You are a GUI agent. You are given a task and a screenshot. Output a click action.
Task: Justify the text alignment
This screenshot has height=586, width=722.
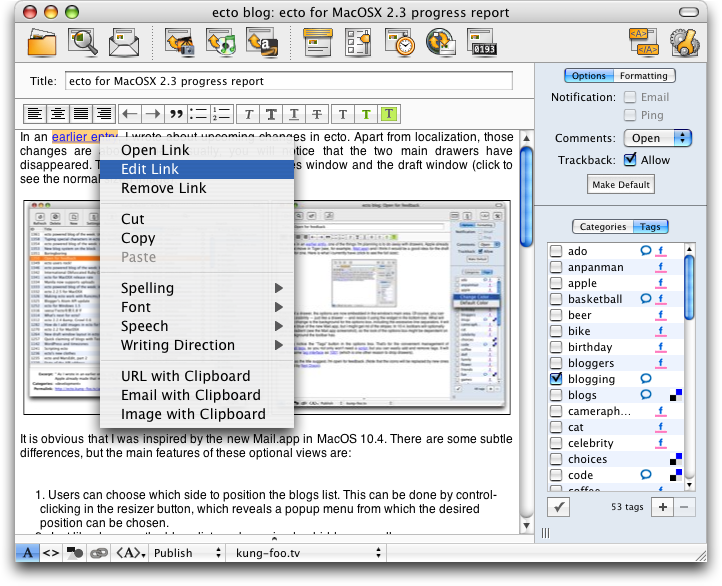(x=81, y=114)
